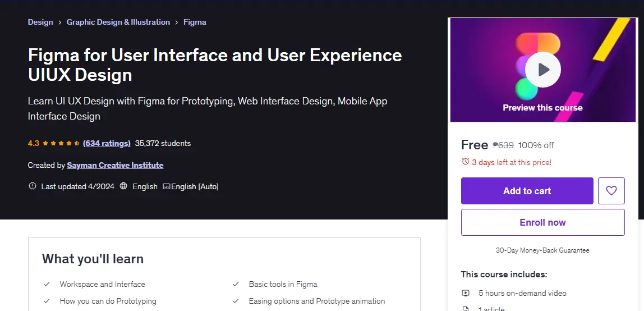Click the '35,372 students' text
This screenshot has width=644, height=311.
[x=163, y=143]
